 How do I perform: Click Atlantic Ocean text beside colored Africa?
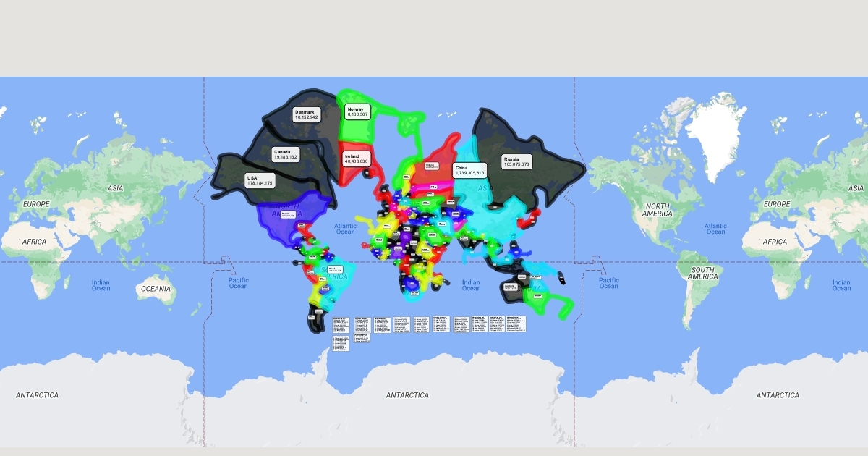coord(345,229)
